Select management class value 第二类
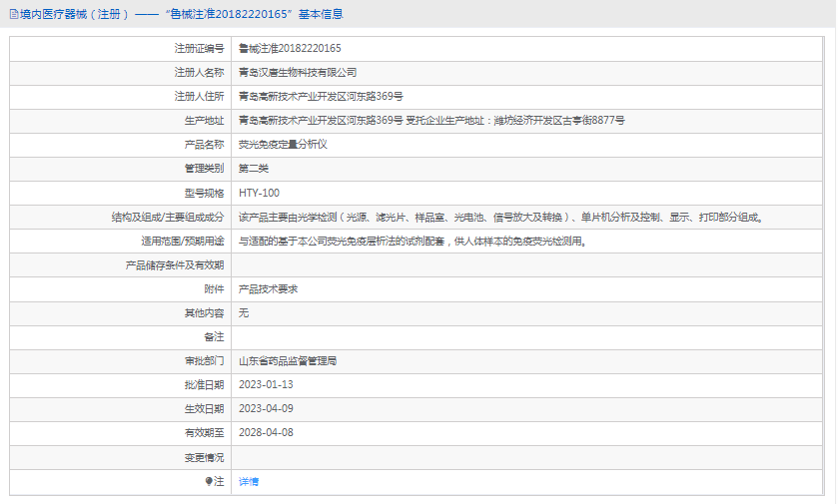This screenshot has height=504, width=838. (x=254, y=169)
